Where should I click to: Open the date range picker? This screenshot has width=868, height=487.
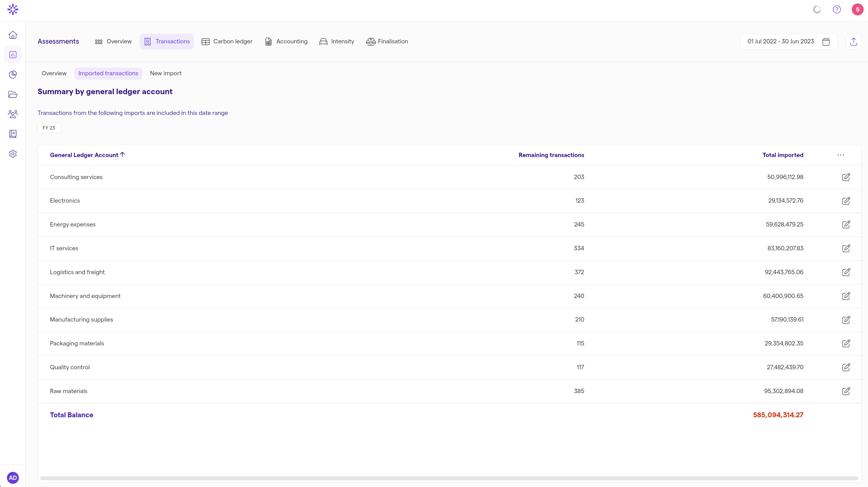pos(788,42)
